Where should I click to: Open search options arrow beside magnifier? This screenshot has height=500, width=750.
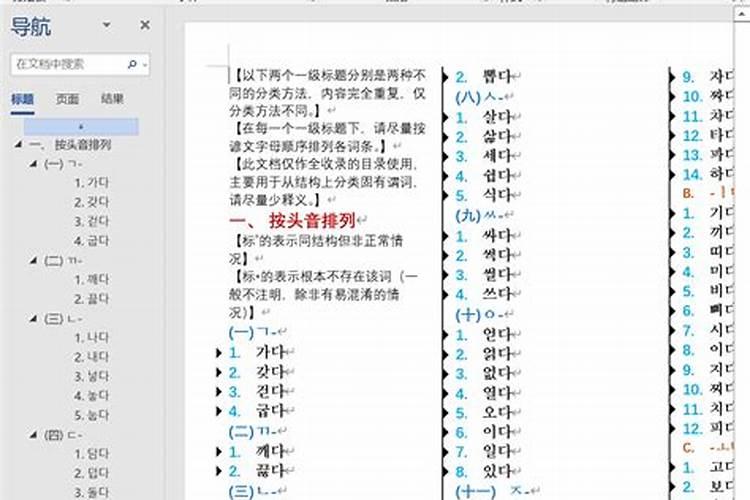(144, 64)
